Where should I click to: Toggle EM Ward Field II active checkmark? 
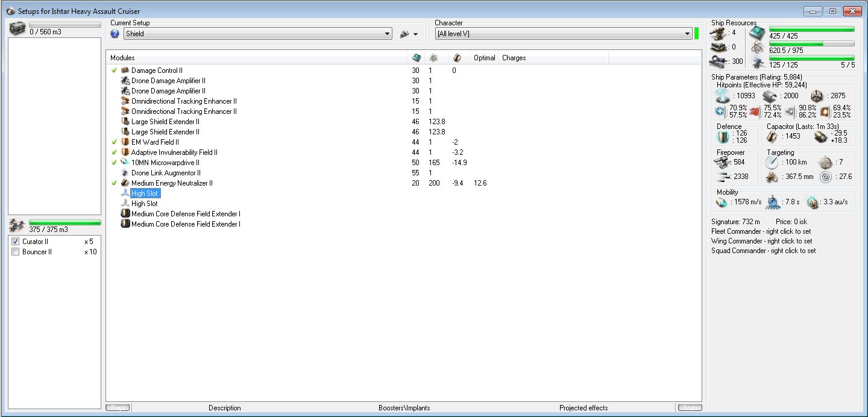pyautogui.click(x=114, y=142)
